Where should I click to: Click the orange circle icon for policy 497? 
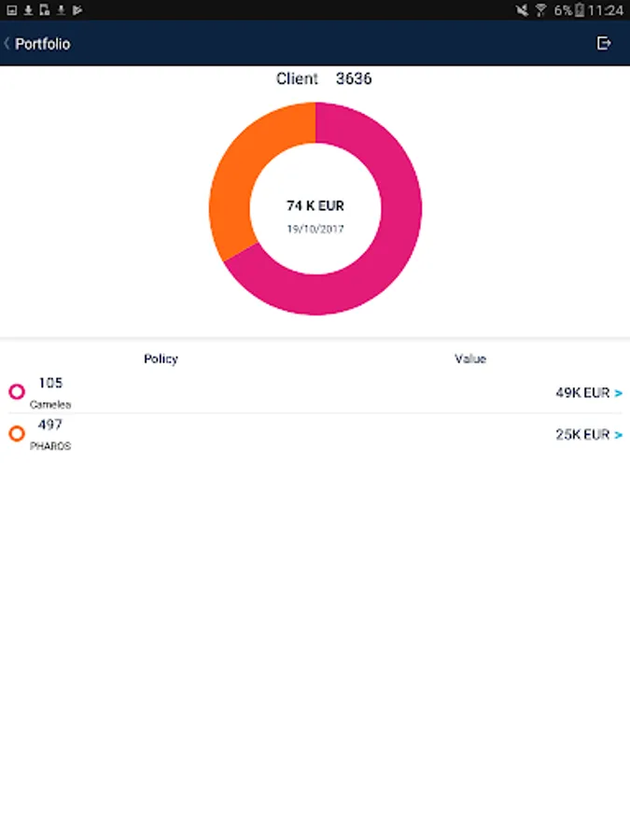click(17, 434)
